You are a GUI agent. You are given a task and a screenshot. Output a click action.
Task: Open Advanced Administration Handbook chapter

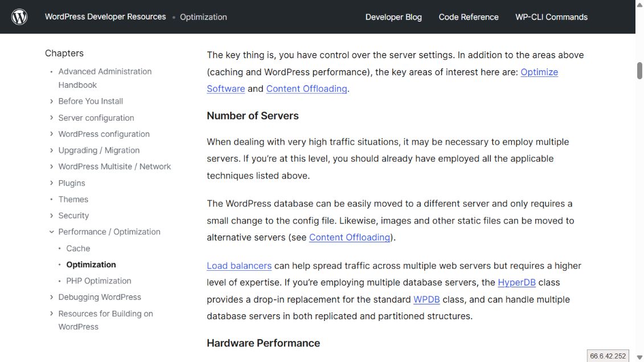[x=105, y=78]
